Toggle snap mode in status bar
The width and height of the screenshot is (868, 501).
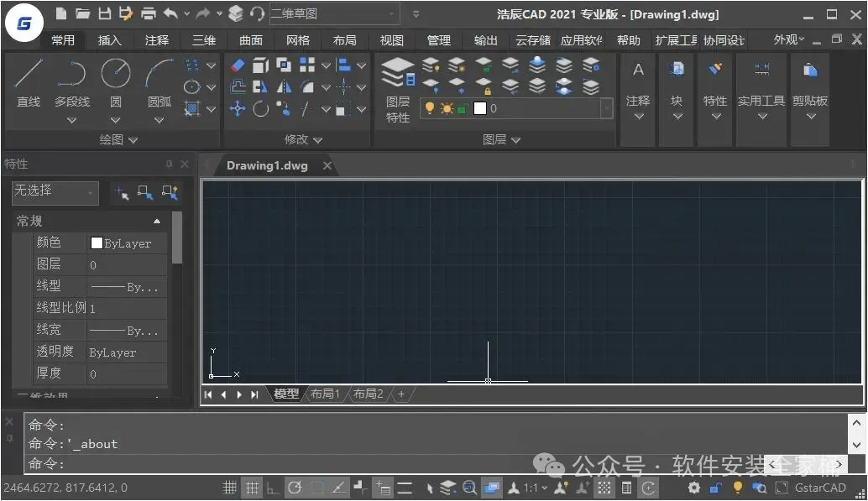[229, 488]
